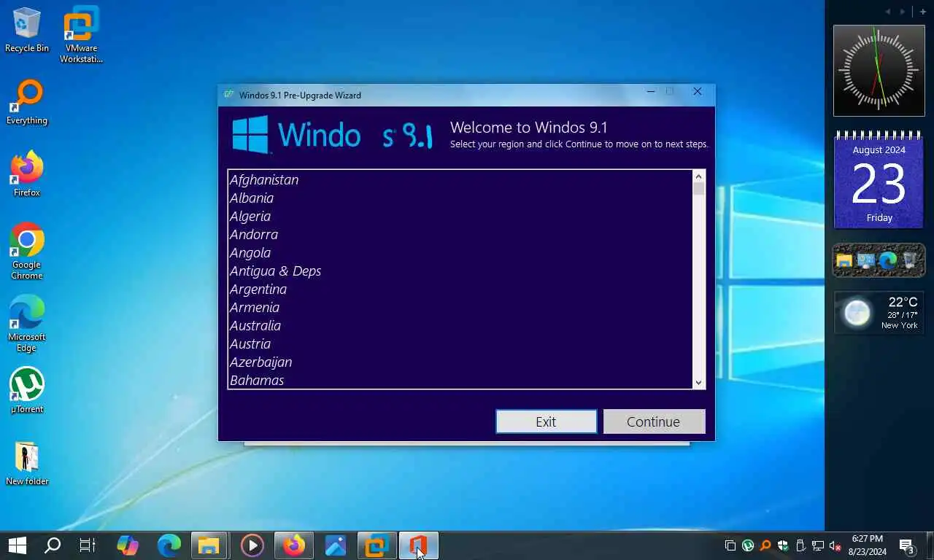Add a gadget with the sidebar plus button
Viewport: 934px width, 560px height.
922,12
